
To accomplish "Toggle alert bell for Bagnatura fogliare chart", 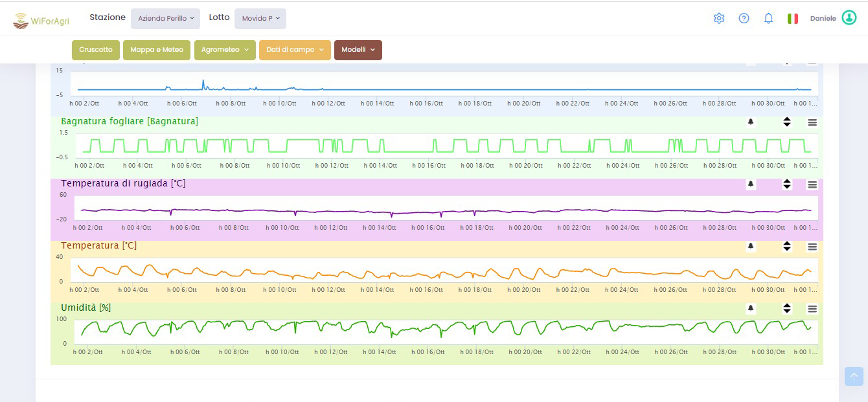I will coord(751,122).
